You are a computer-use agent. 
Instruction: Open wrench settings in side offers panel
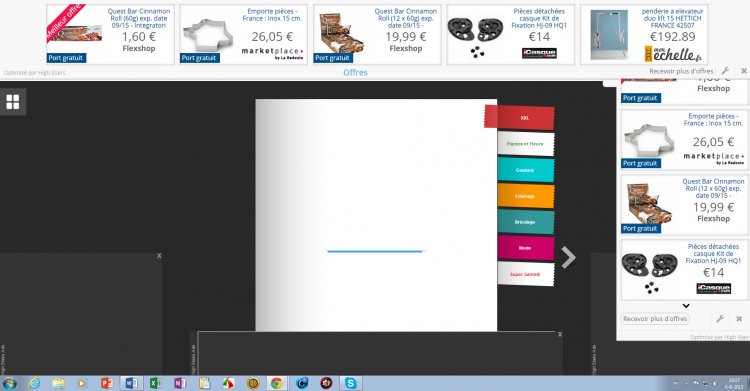[x=720, y=318]
